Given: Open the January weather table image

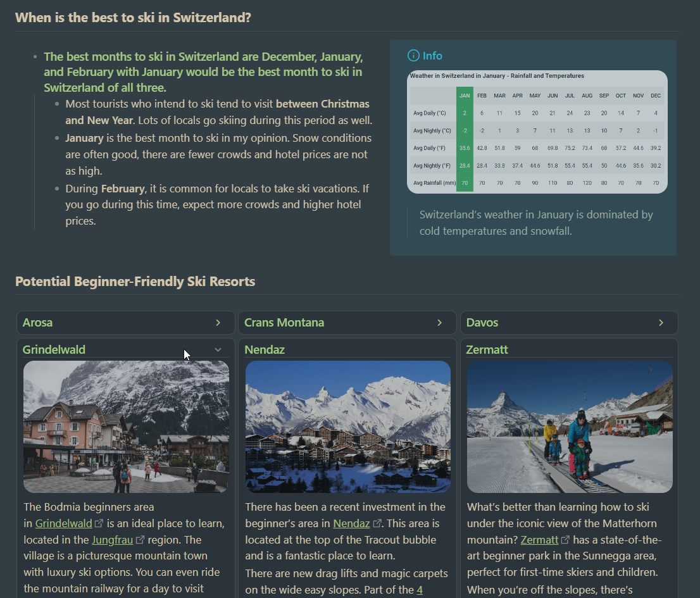Looking at the screenshot, I should click(x=537, y=132).
